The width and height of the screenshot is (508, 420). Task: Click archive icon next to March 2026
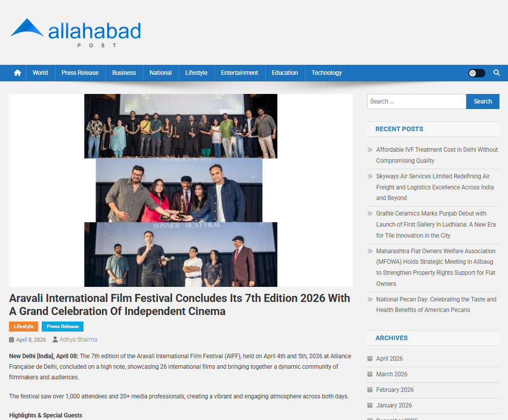point(370,374)
